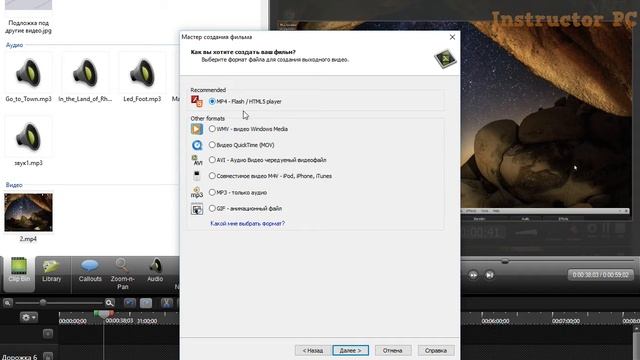Click next clip button in preview player
The image size is (640, 360).
[489, 275]
